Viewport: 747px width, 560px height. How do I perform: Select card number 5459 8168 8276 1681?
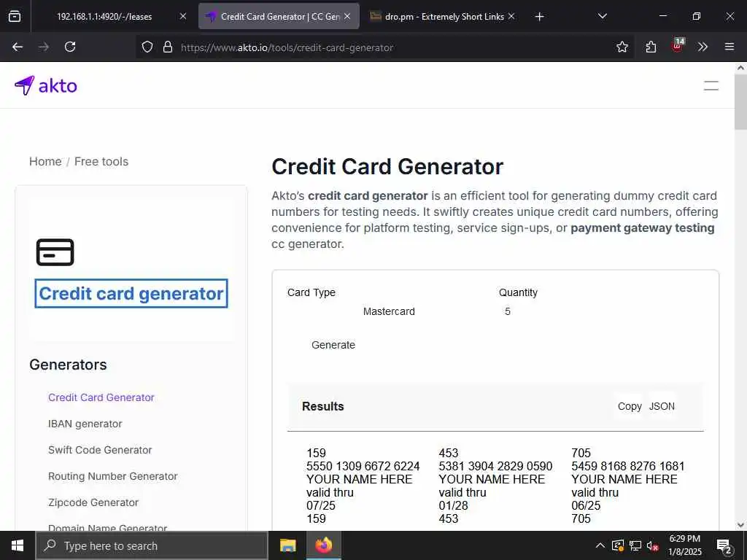click(x=628, y=466)
